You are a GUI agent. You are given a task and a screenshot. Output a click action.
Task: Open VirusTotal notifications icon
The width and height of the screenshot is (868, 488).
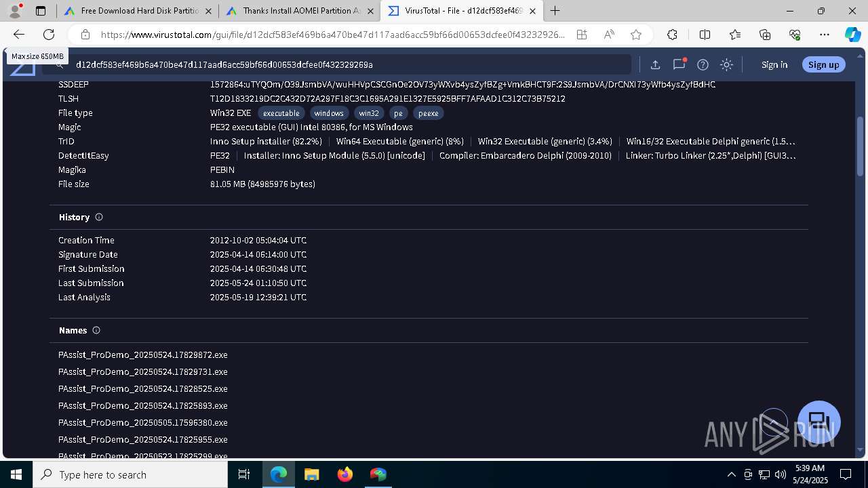point(679,64)
